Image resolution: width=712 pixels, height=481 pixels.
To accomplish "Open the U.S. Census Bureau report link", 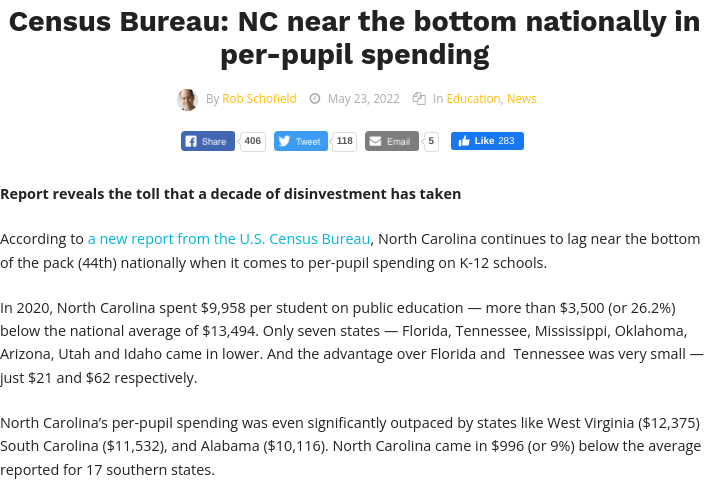I will coord(229,239).
